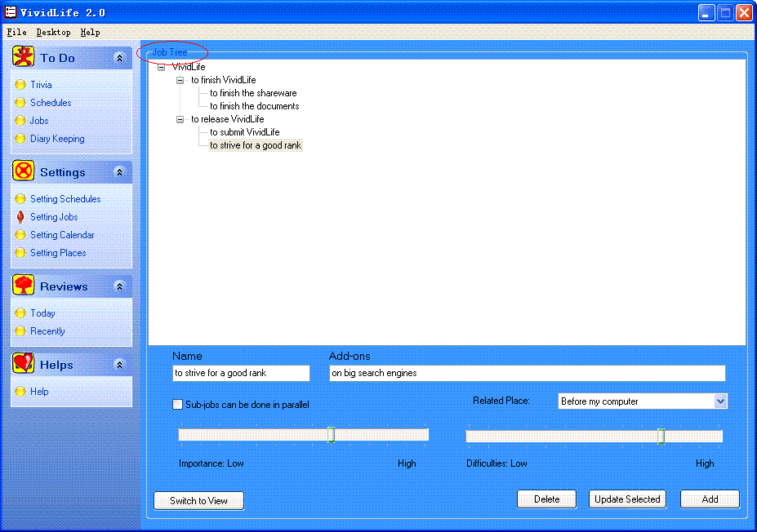Viewport: 757px width, 532px height.
Task: Collapse the 'to release VividLife' node
Action: (x=180, y=120)
